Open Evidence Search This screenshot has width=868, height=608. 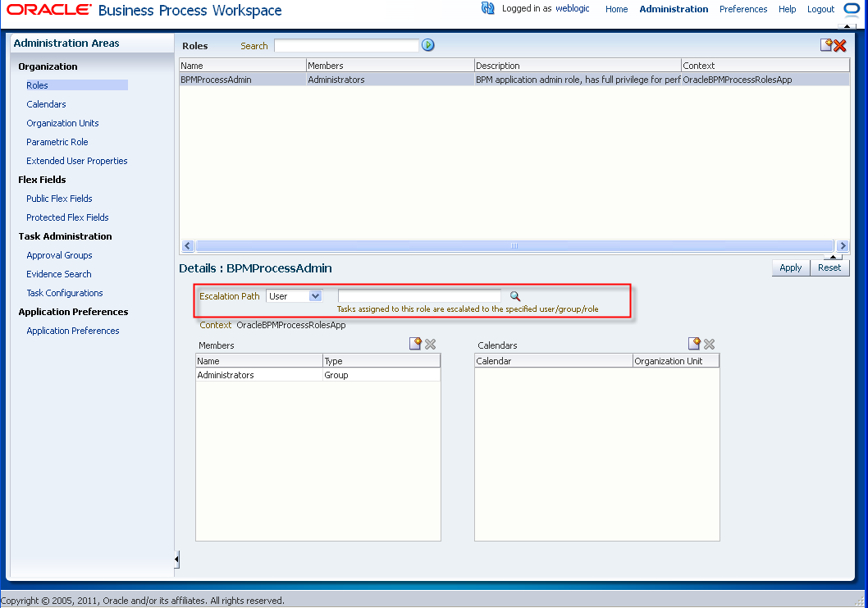59,274
